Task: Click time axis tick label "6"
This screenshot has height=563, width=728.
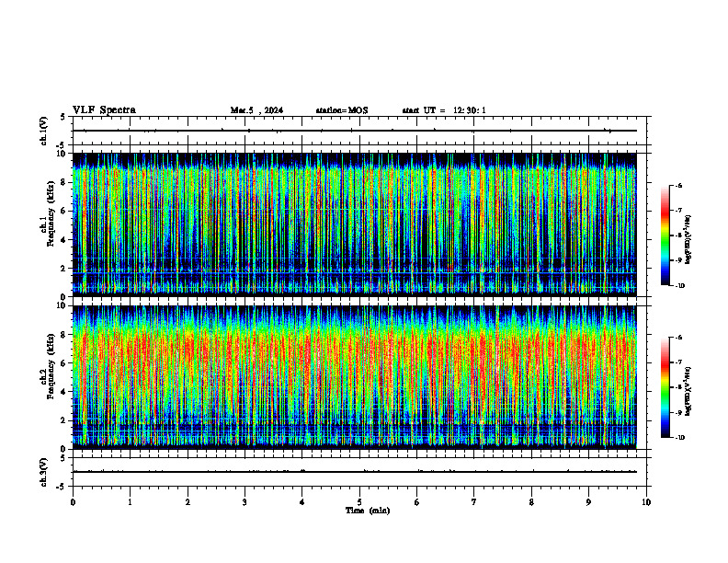Action: (x=417, y=502)
